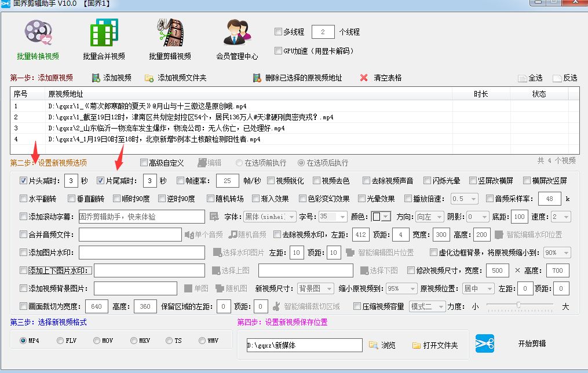Select the WMV format radio button
This screenshot has width=588, height=373.
coord(202,341)
